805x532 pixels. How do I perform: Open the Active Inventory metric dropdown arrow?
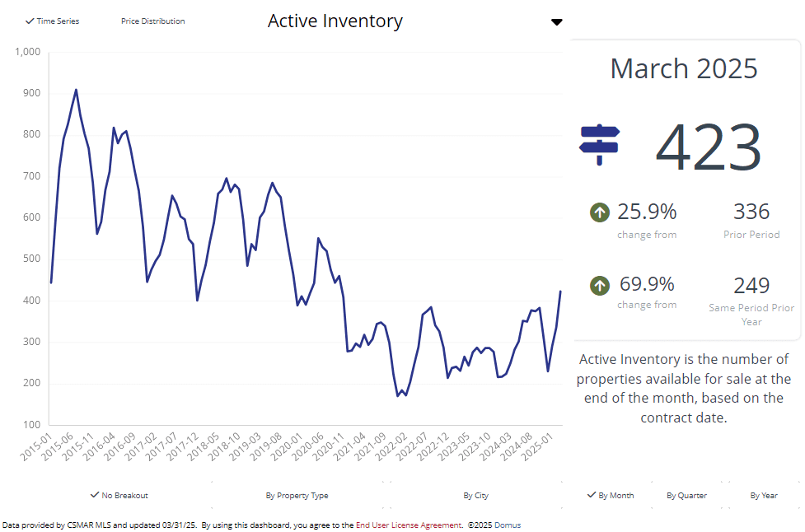(x=557, y=22)
